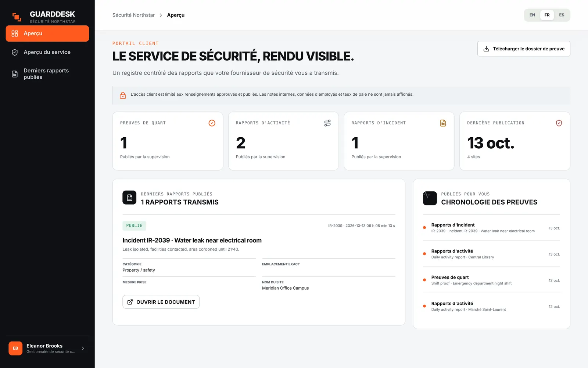Screen dimensions: 588x368
Task: Click the Meridian Office Campus site name
Action: 285,288
